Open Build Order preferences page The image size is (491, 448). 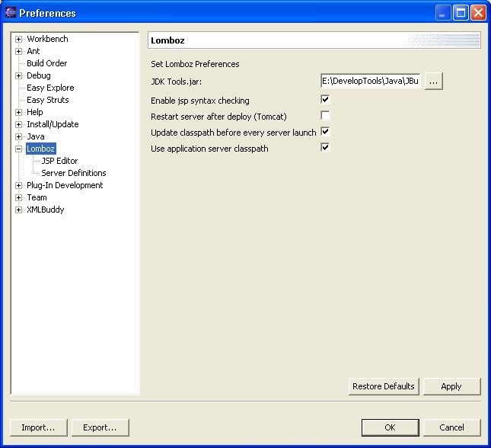[47, 63]
